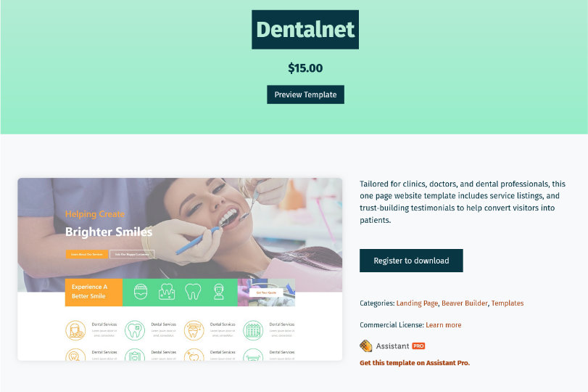588x392 pixels.
Task: Click the green tooth Dental Services circle icon
Action: click(135, 330)
